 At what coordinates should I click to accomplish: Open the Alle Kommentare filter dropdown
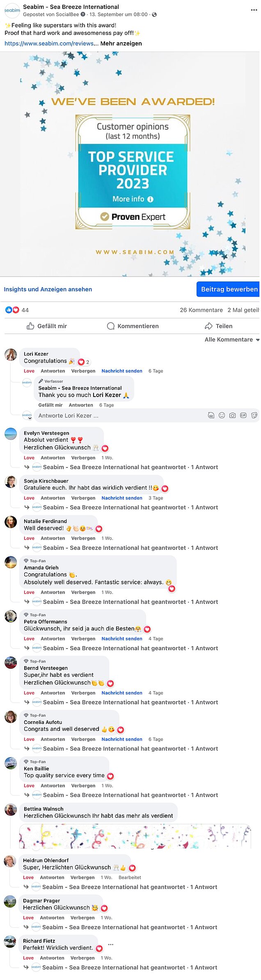pyautogui.click(x=232, y=340)
